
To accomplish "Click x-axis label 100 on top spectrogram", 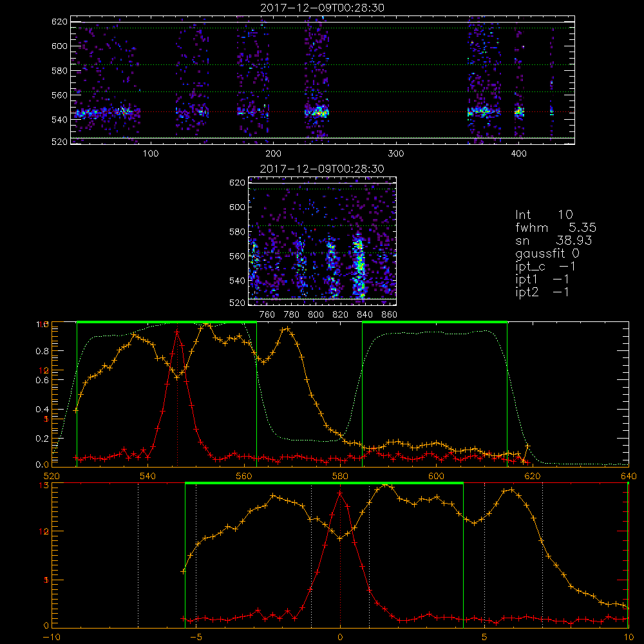I will (151, 154).
